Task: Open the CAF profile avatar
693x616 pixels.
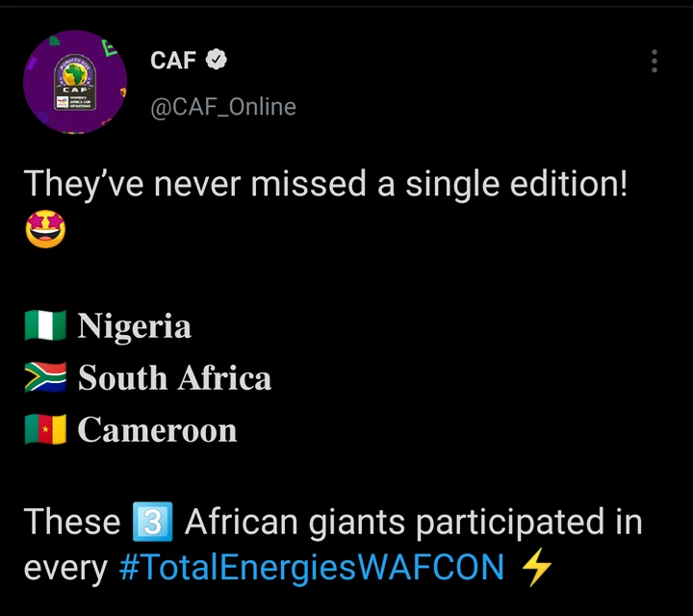Action: [x=75, y=82]
